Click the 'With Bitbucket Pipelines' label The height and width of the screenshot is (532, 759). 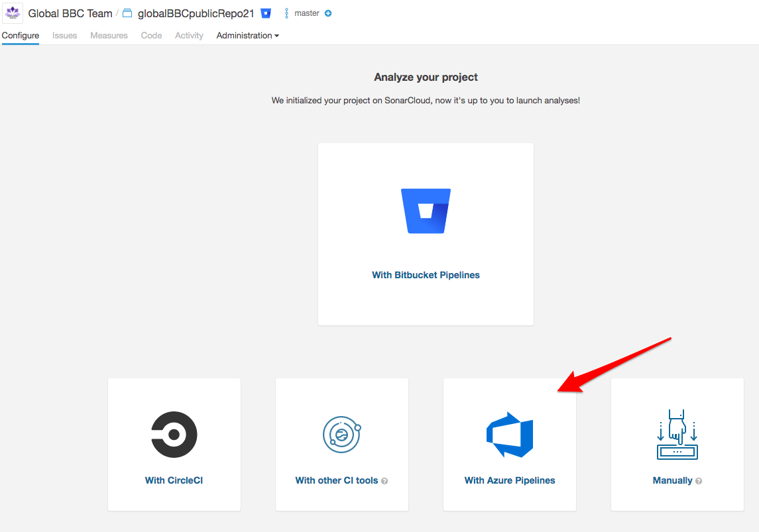click(x=426, y=275)
